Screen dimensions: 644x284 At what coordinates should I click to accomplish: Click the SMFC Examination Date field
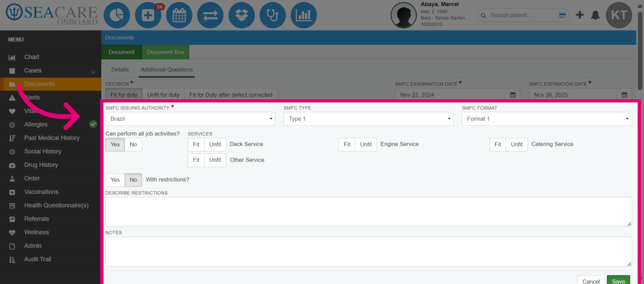point(450,95)
